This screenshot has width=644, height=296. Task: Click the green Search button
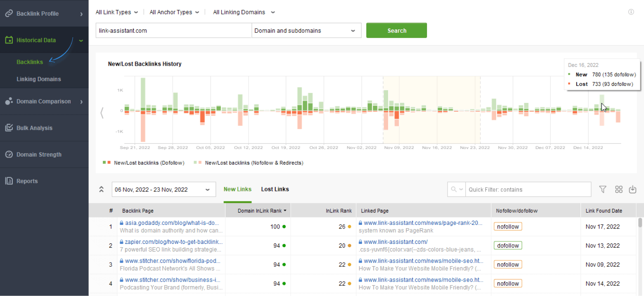pyautogui.click(x=397, y=31)
